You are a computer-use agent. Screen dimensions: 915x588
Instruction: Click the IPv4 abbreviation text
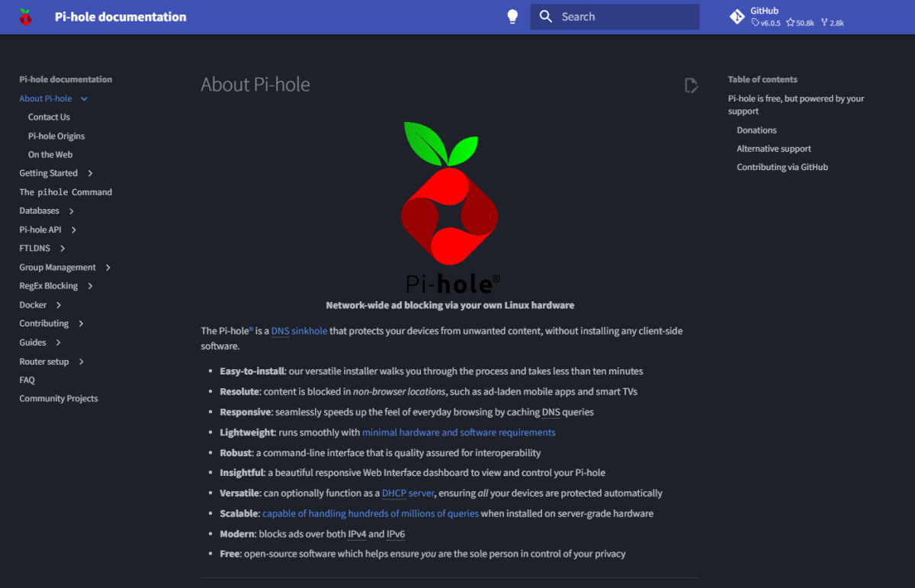(358, 535)
